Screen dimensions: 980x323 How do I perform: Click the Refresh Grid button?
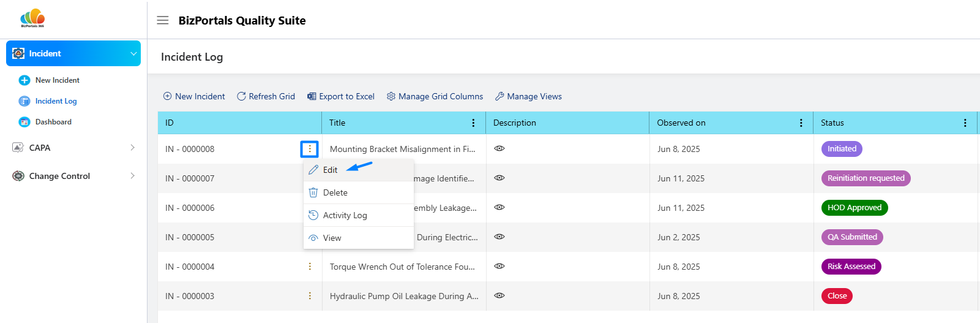click(x=266, y=96)
